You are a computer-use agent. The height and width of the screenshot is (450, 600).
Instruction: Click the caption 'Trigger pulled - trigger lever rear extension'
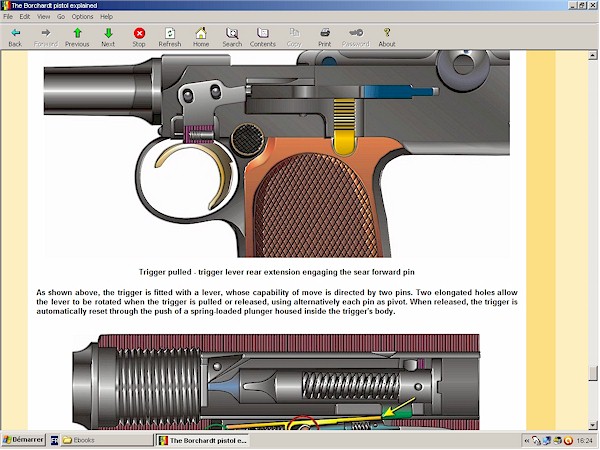(x=277, y=272)
